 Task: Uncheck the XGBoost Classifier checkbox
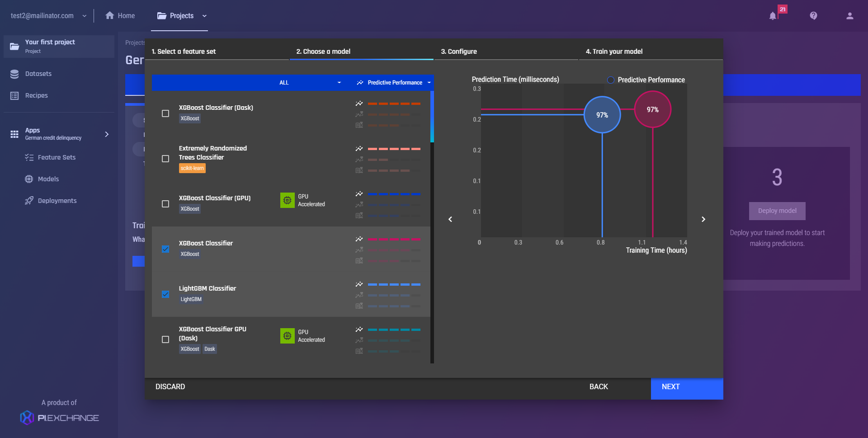[x=165, y=249]
